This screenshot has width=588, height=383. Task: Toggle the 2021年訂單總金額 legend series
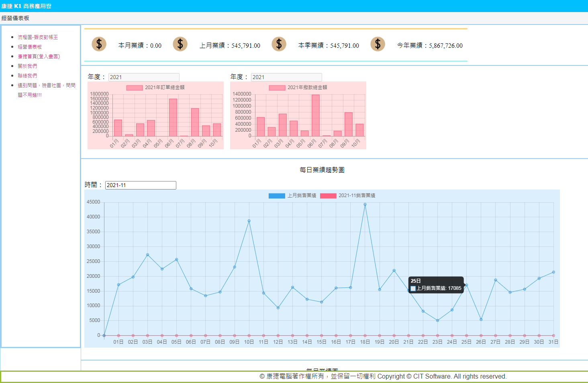tap(135, 88)
